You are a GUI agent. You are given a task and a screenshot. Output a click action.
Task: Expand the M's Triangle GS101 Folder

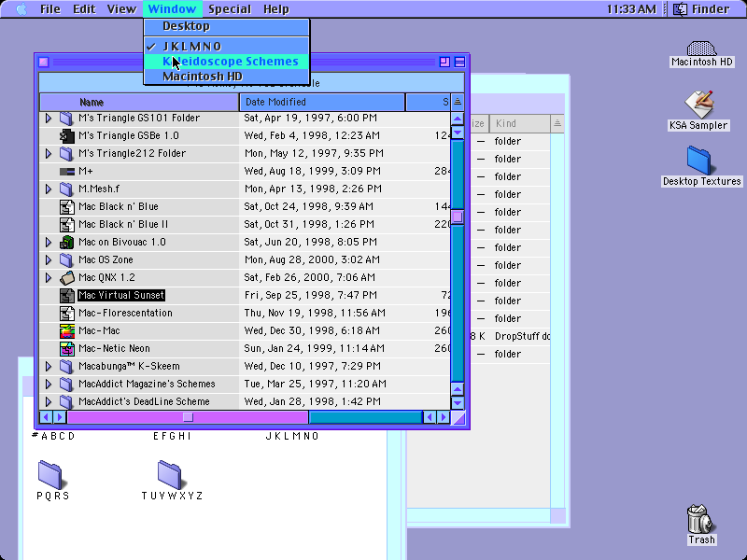click(49, 119)
